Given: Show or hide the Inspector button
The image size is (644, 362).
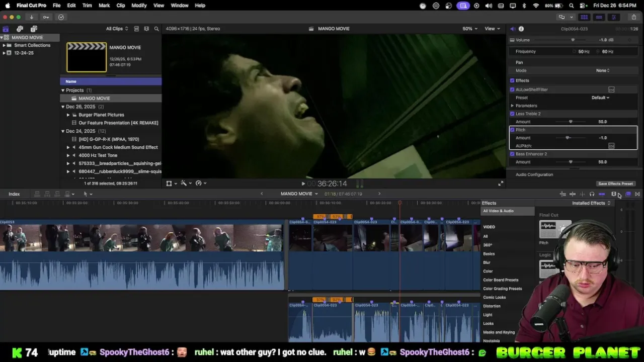Looking at the screenshot, I should pyautogui.click(x=613, y=17).
